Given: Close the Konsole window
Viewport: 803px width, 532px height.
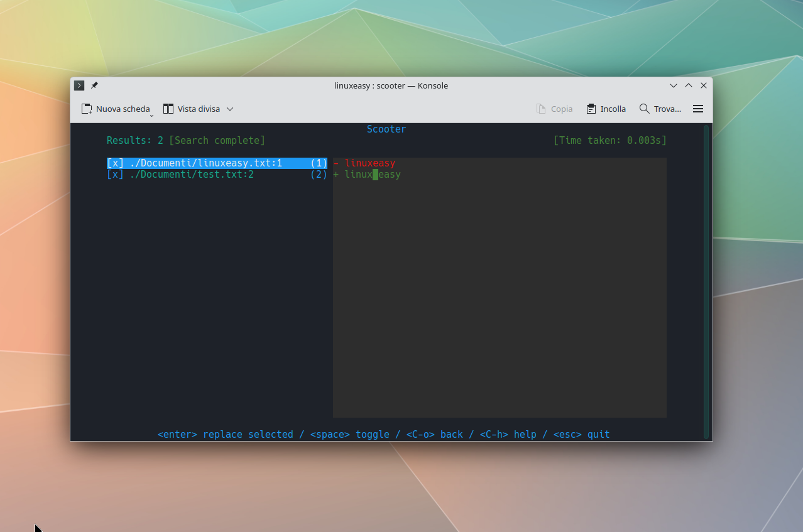Looking at the screenshot, I should point(704,85).
